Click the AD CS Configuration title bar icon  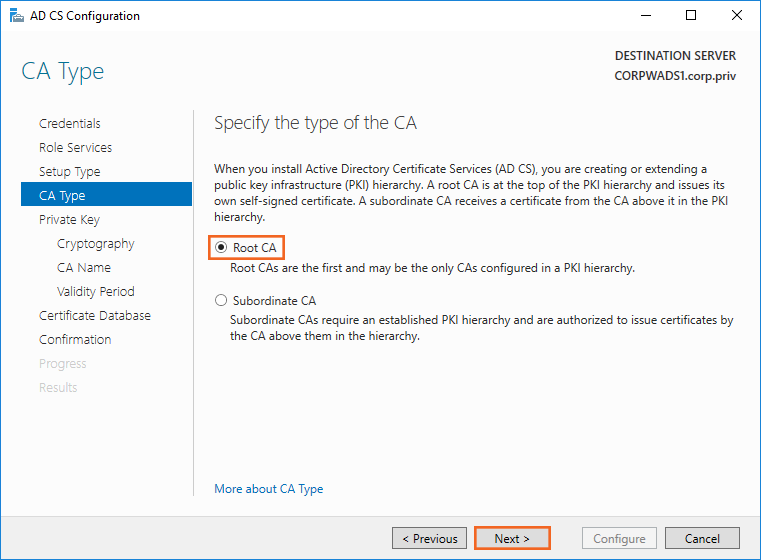coord(14,16)
